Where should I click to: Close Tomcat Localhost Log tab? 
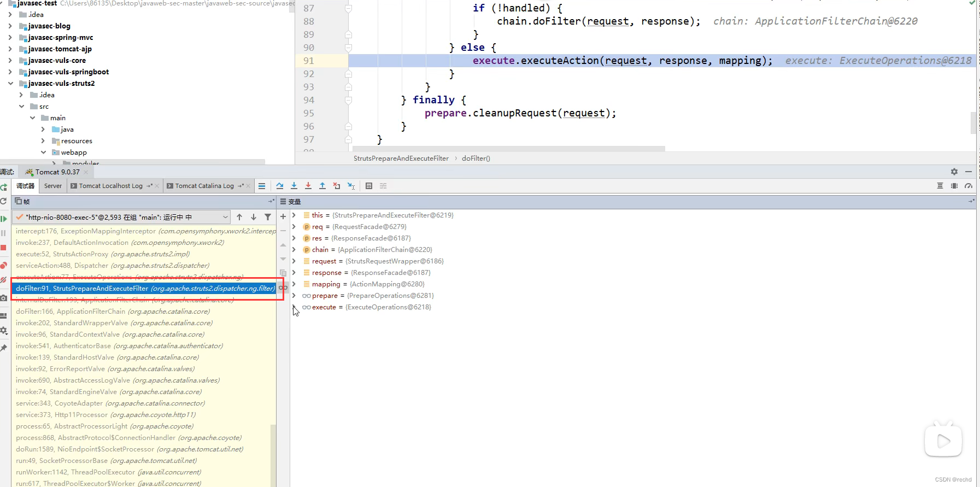pos(157,186)
